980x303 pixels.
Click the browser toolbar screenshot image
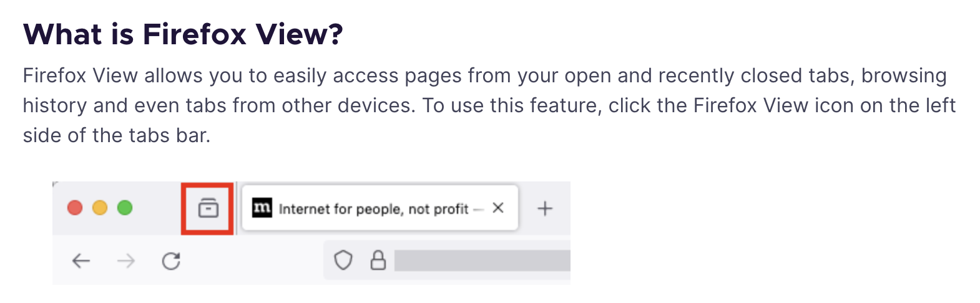[311, 233]
